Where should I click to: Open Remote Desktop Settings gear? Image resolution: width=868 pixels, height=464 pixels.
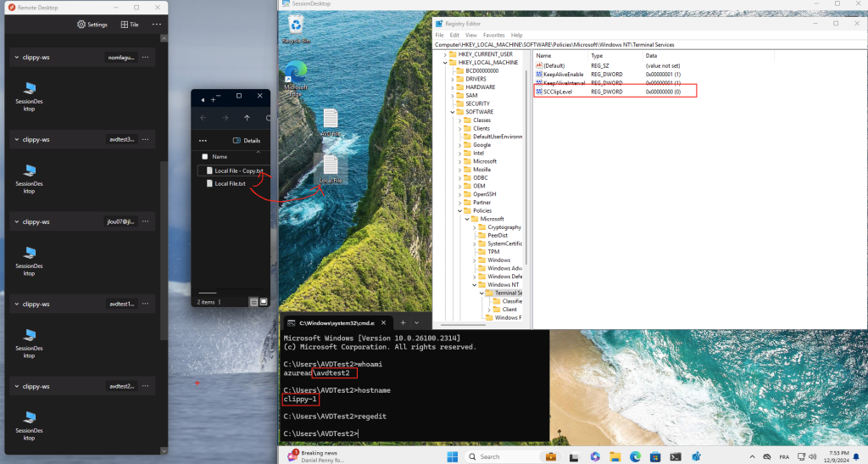click(92, 25)
